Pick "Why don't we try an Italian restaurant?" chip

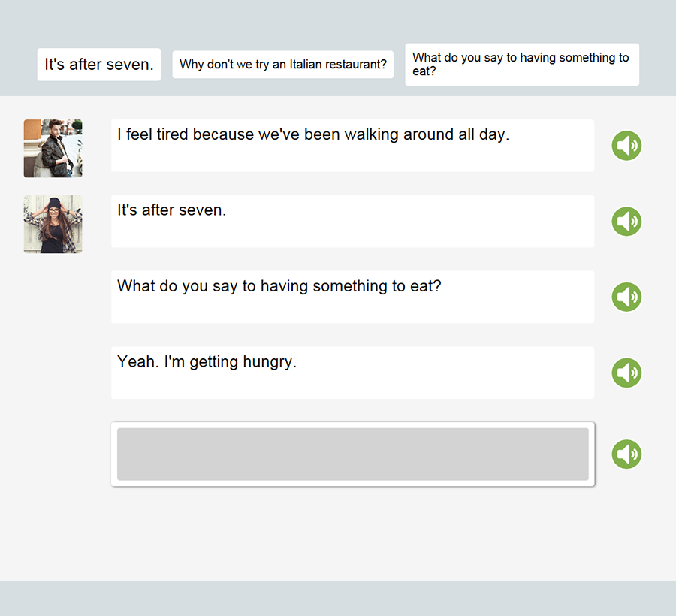coord(283,65)
